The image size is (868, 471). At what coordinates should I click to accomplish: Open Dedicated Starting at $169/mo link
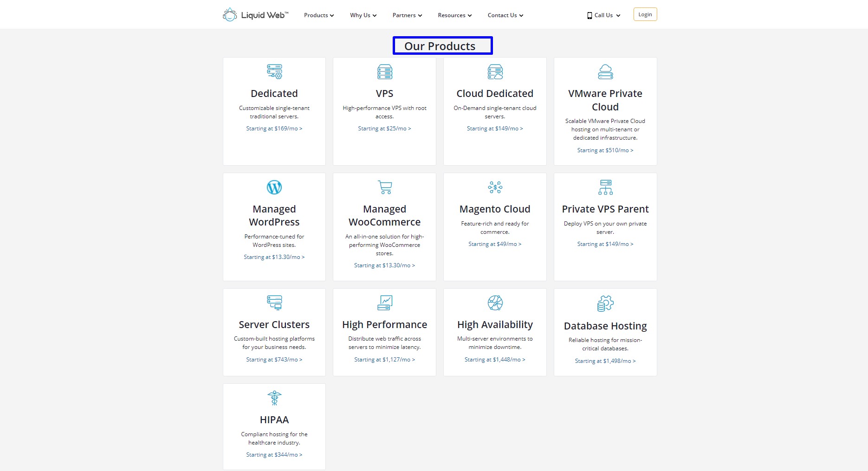pos(274,129)
